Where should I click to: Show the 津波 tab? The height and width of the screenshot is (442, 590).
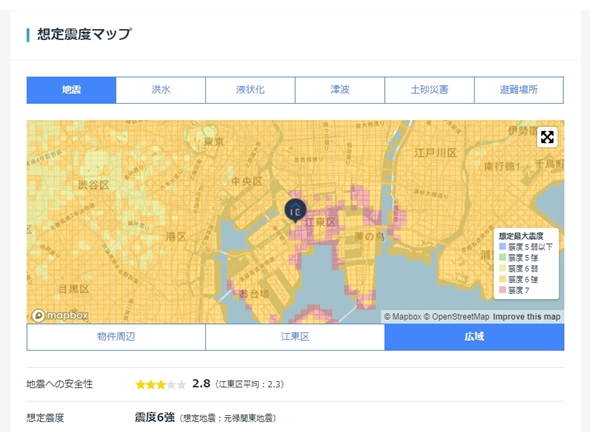(x=340, y=90)
